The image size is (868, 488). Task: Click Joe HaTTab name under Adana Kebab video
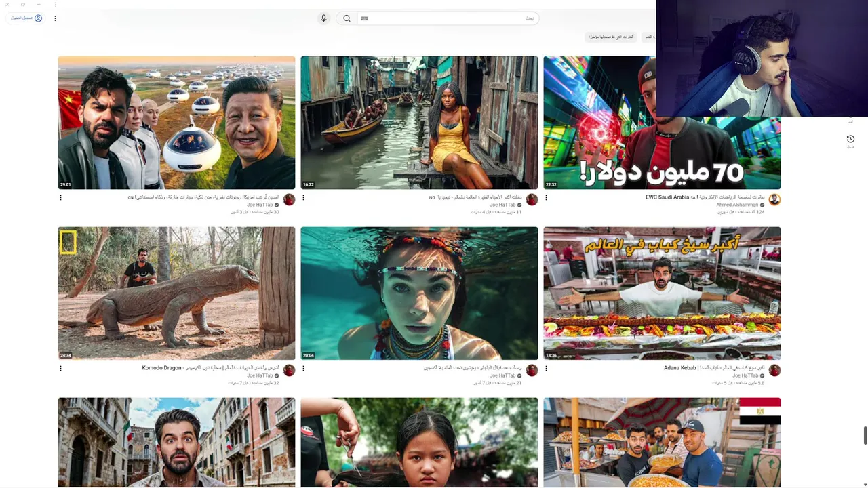pyautogui.click(x=745, y=375)
